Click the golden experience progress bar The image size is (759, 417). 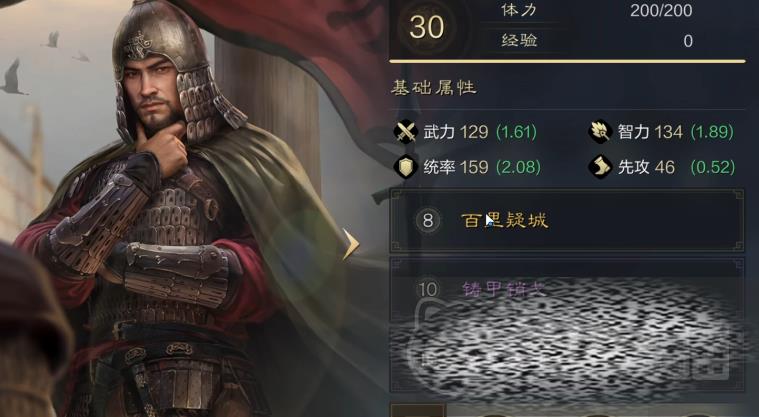(567, 62)
